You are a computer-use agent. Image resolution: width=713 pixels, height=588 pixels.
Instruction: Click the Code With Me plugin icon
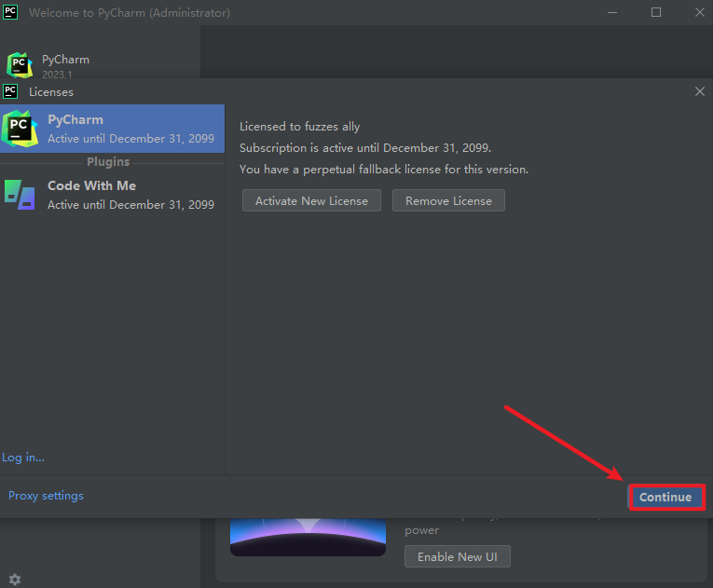pyautogui.click(x=20, y=195)
